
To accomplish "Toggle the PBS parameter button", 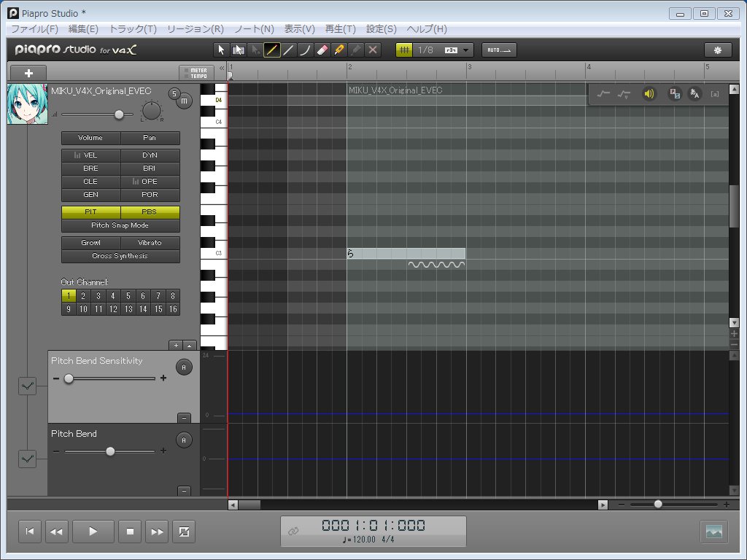I will (150, 212).
